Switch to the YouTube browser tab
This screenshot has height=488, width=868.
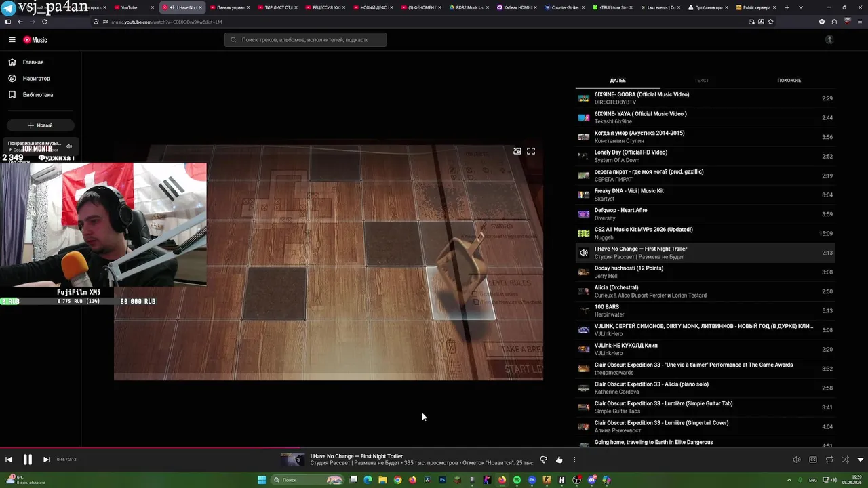(134, 7)
